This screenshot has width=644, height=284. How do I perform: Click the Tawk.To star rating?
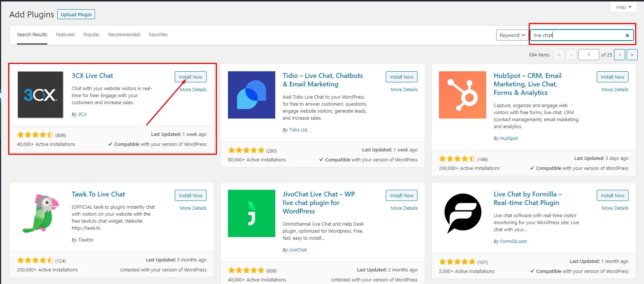35,260
